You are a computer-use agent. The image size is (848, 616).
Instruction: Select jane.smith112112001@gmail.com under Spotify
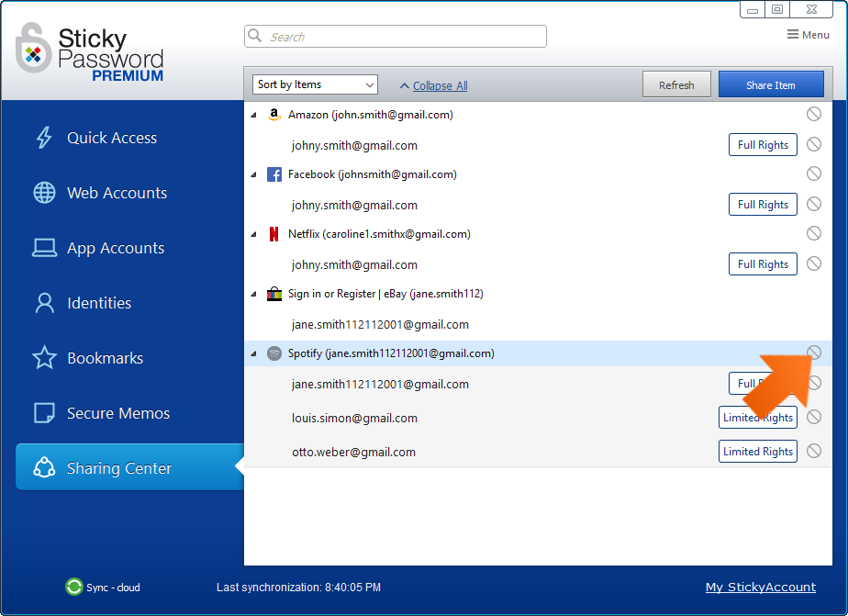(380, 384)
